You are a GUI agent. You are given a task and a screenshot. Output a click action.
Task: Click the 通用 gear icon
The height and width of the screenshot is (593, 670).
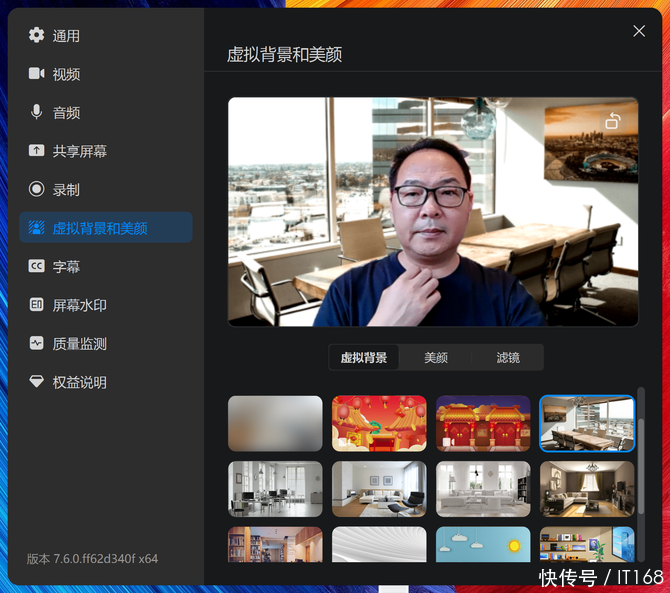click(x=37, y=36)
